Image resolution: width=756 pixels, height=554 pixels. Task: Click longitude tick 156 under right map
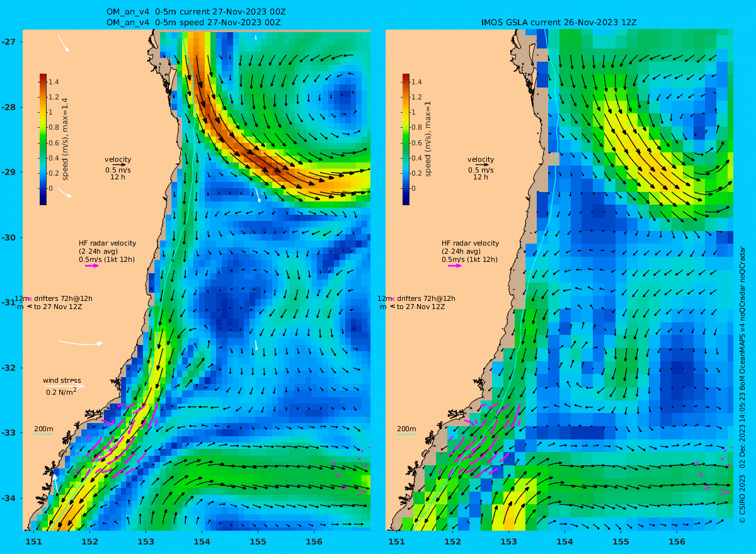coord(677,541)
